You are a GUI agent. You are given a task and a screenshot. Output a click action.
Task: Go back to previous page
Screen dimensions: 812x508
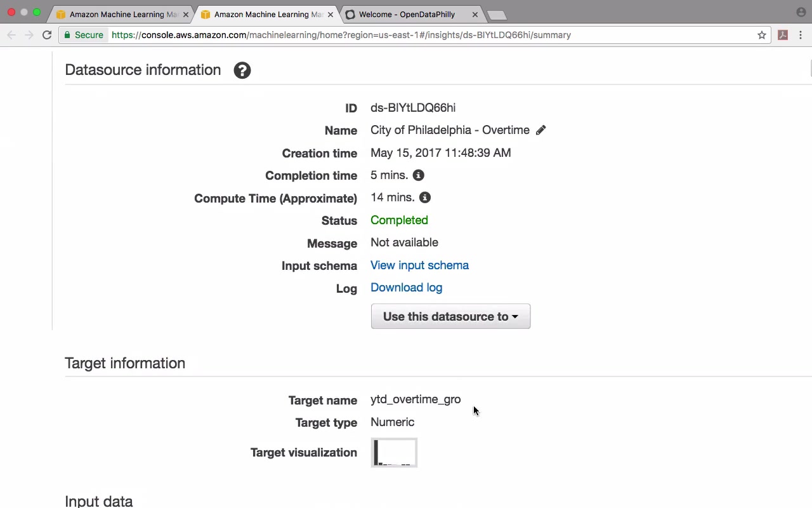tap(11, 35)
